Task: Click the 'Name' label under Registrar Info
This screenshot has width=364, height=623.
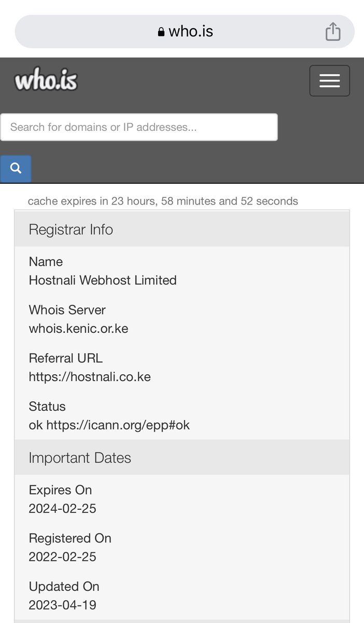Action: pyautogui.click(x=46, y=262)
